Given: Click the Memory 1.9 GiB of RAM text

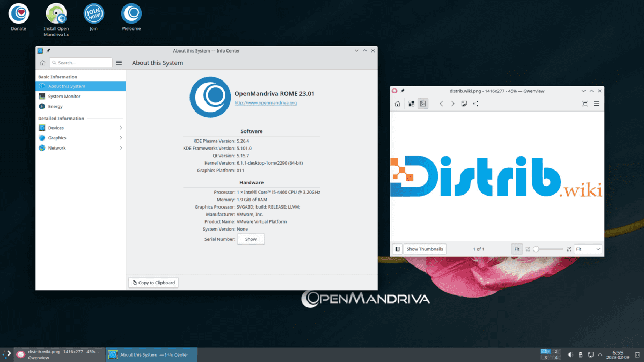Looking at the screenshot, I should (x=252, y=200).
